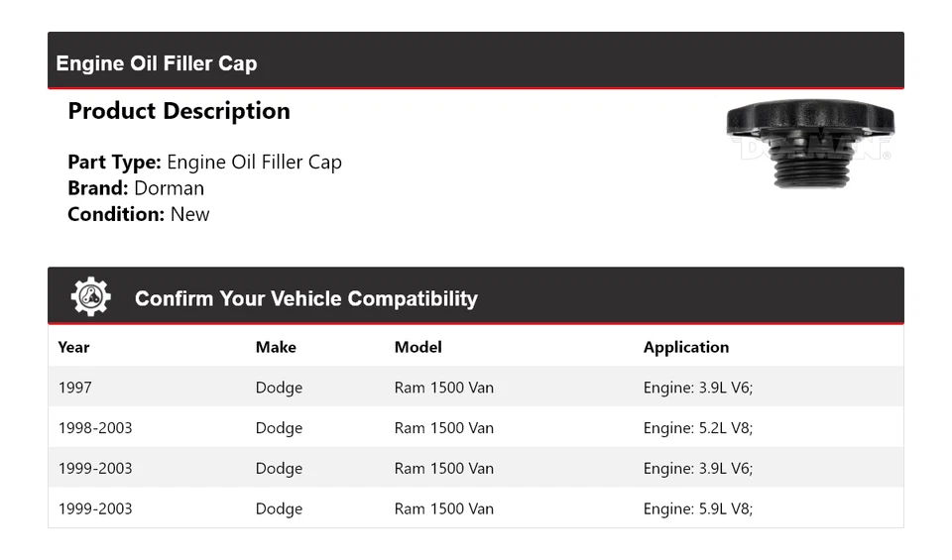952x560 pixels.
Task: Click the Make column header
Action: (276, 347)
